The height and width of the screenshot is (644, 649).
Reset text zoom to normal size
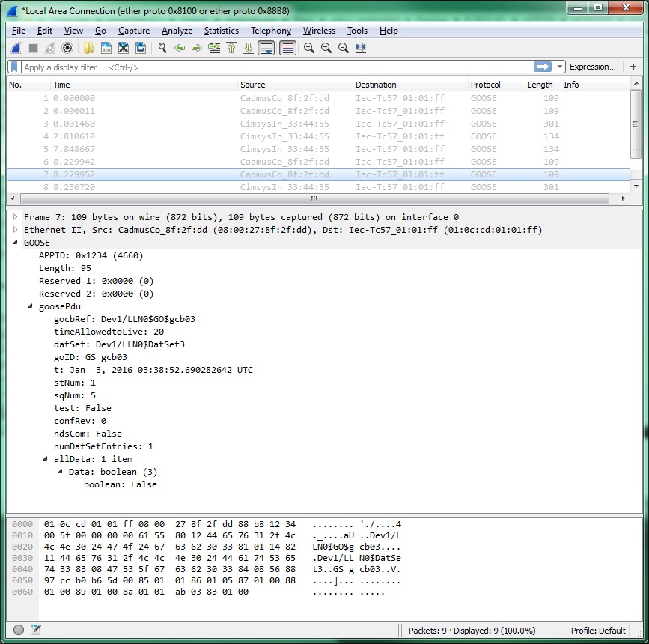(x=344, y=48)
